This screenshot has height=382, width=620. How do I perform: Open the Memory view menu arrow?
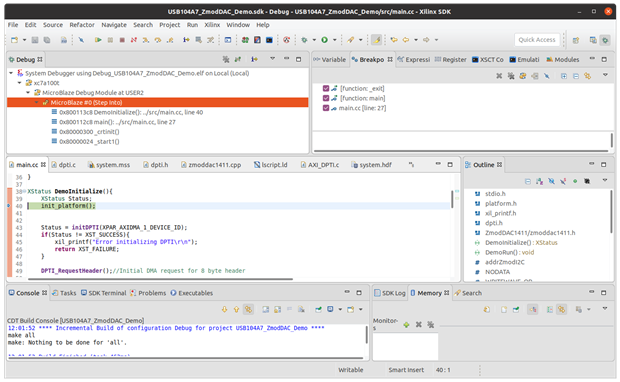pyautogui.click(x=605, y=308)
